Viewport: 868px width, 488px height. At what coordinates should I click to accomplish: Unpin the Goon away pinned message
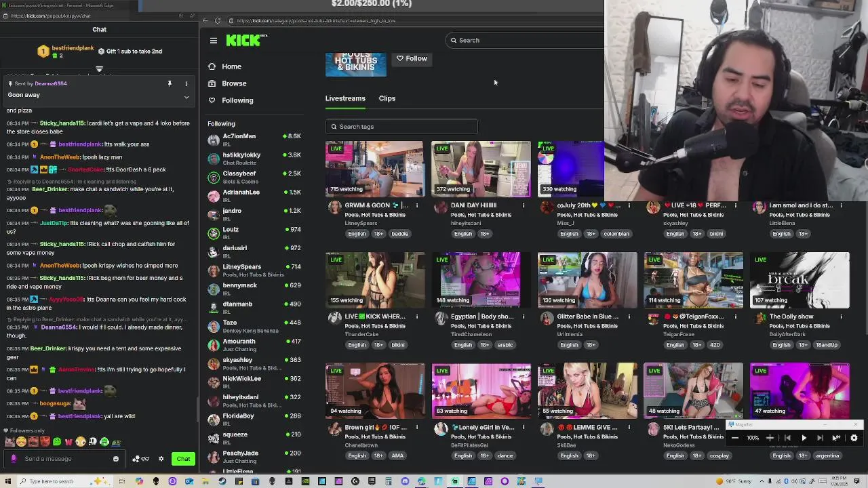coord(170,83)
